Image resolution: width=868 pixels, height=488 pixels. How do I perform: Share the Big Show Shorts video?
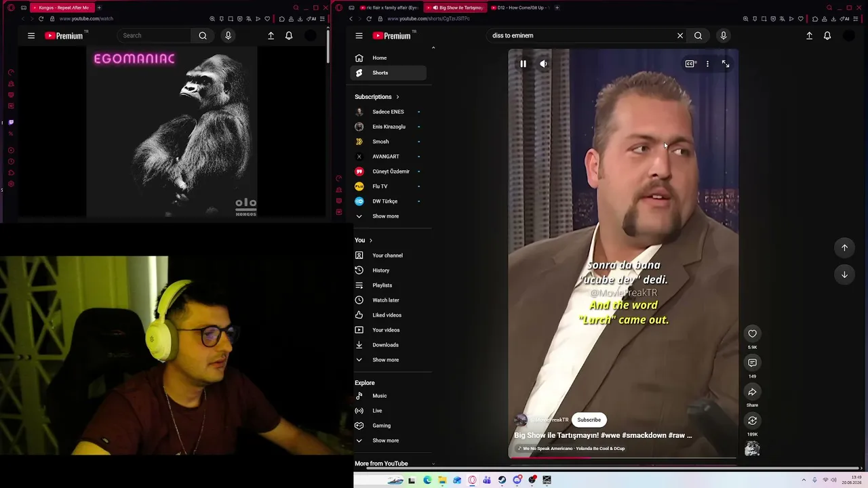pyautogui.click(x=752, y=392)
